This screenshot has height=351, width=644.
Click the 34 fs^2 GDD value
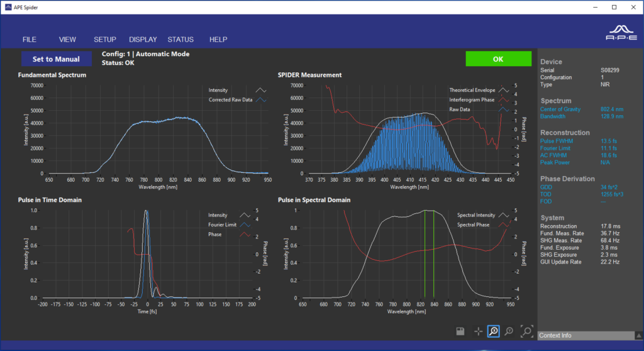(609, 187)
